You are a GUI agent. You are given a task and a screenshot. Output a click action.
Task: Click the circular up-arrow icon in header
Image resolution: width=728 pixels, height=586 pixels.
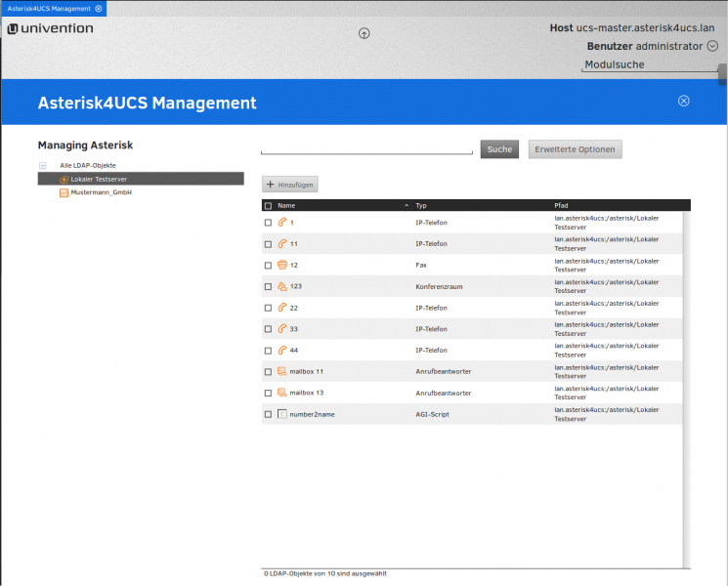(364, 33)
